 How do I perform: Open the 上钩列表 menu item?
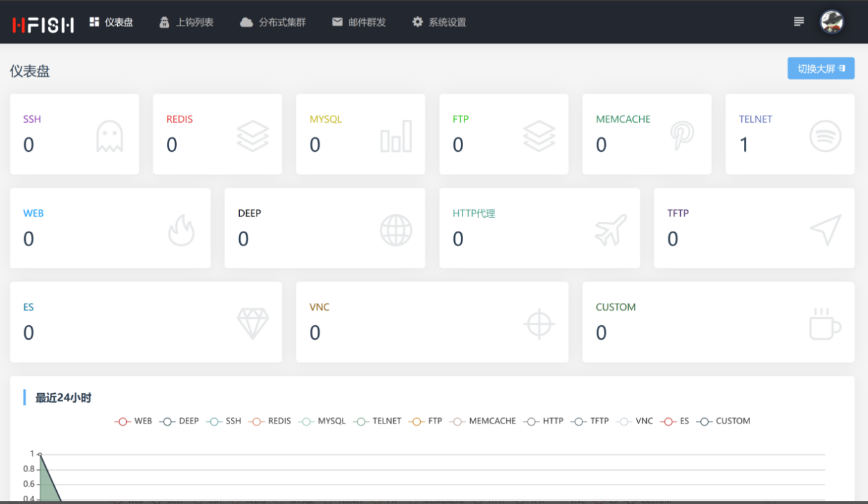tap(186, 22)
